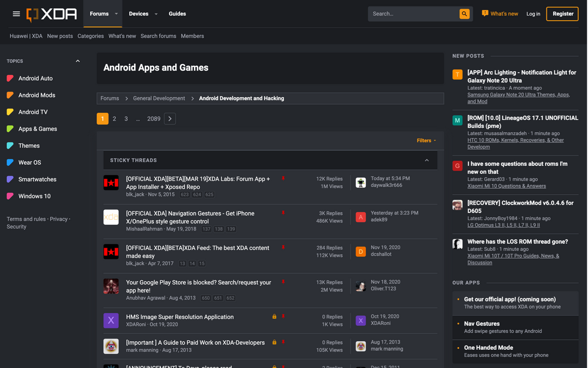Expand the Devices dropdown arrow

[x=156, y=14]
